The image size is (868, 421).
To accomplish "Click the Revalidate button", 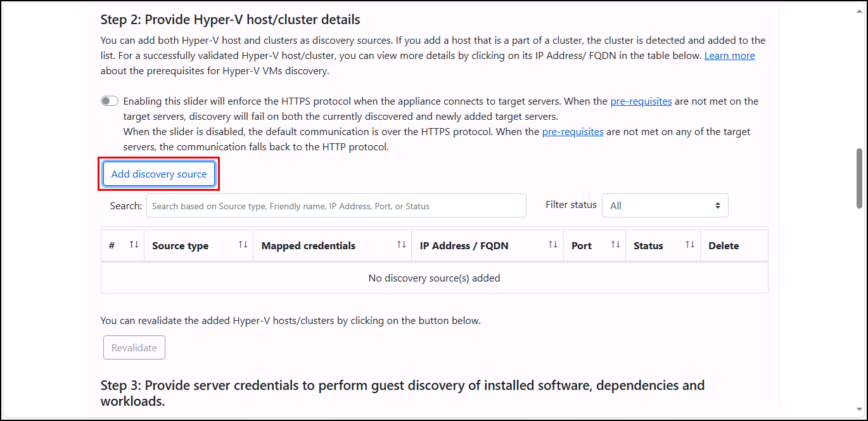I will [x=134, y=347].
